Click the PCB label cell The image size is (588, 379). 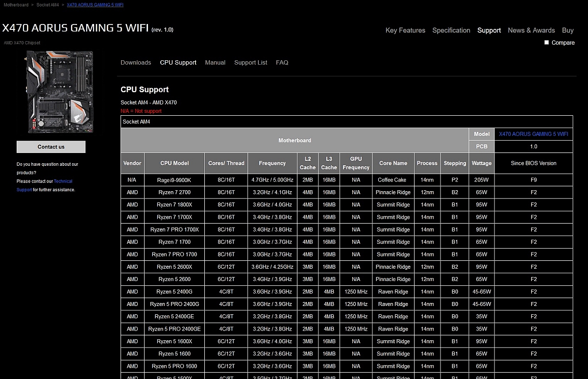482,146
